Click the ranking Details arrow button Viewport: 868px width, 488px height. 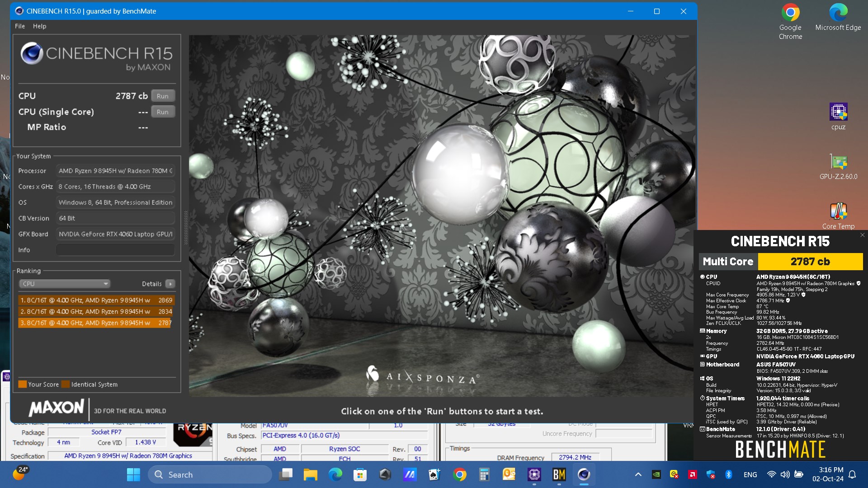point(170,284)
